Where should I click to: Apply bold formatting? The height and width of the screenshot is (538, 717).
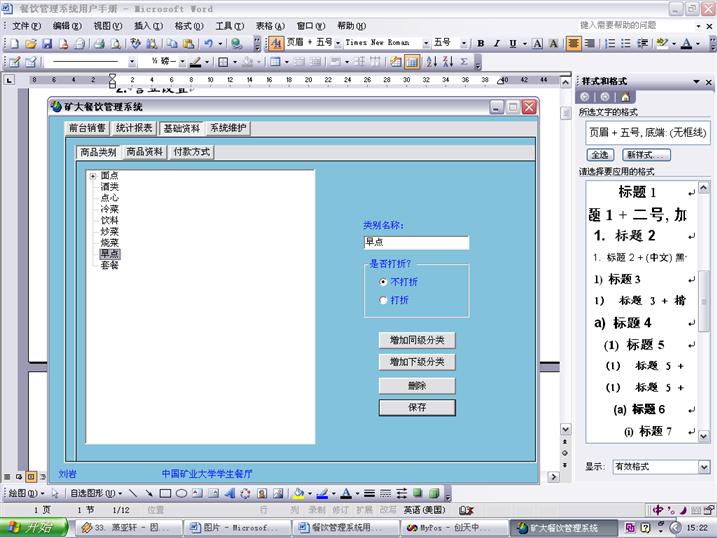tap(481, 43)
